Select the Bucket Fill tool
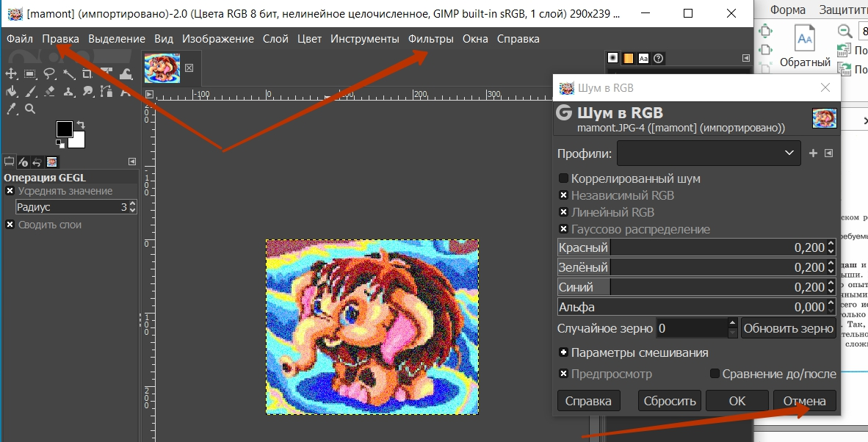The height and width of the screenshot is (442, 868). (x=11, y=91)
